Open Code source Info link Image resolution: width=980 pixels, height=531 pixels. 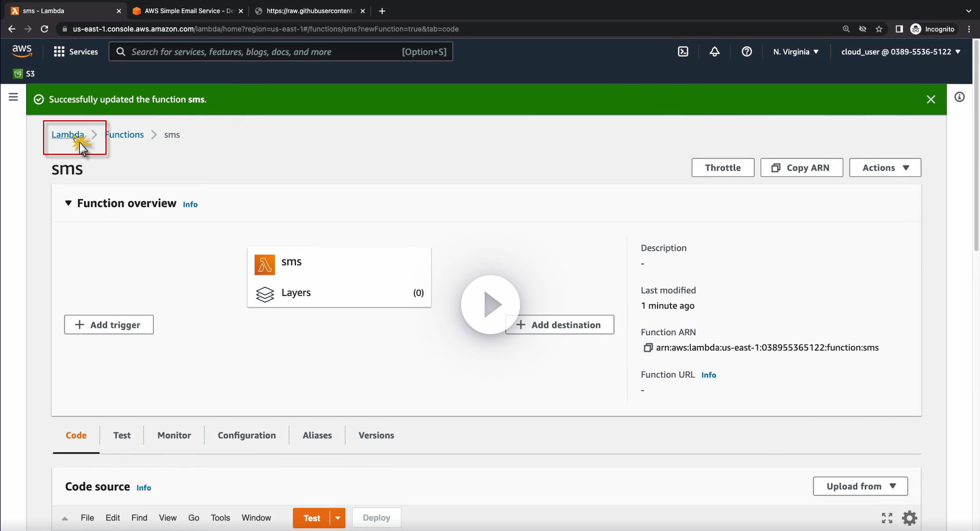144,488
